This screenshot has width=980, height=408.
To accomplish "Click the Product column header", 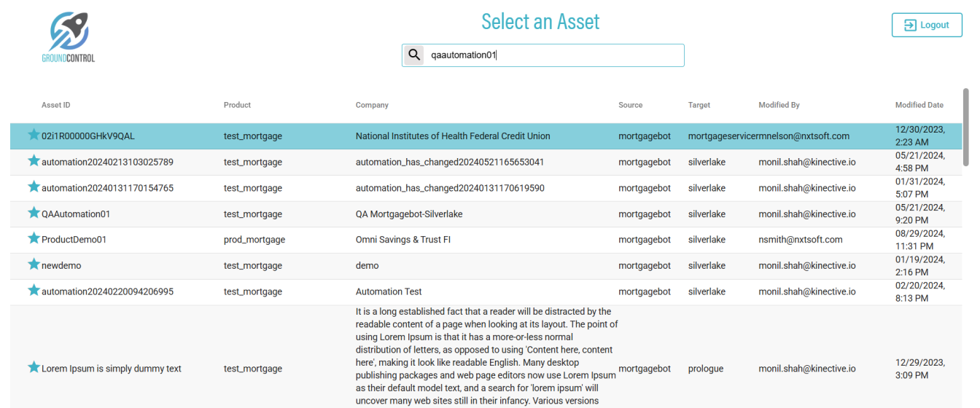I will 237,105.
